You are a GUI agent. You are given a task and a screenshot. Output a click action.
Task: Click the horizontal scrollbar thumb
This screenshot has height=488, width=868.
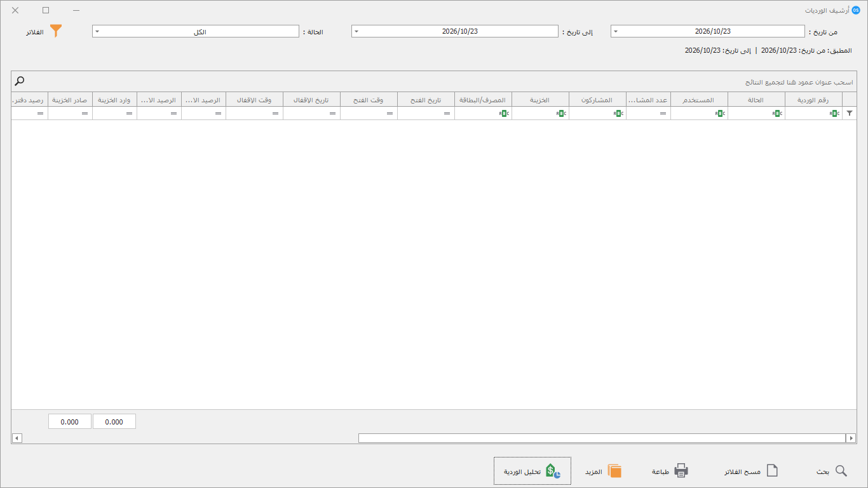602,438
